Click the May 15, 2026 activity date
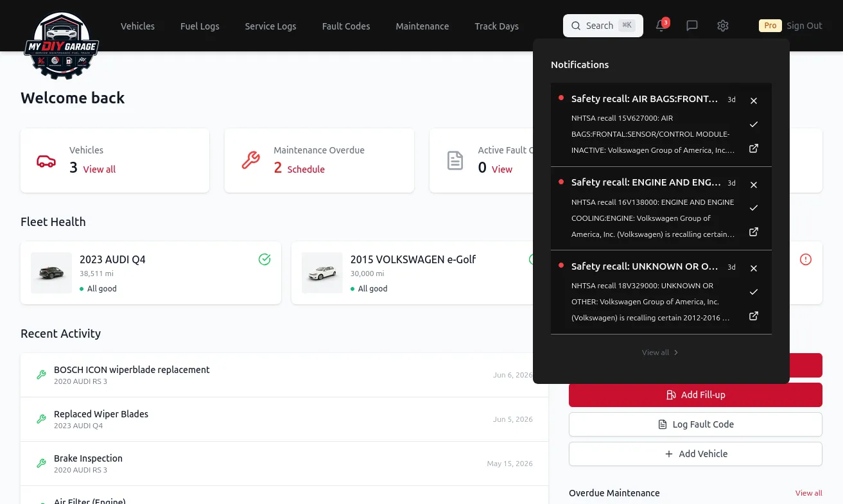The width and height of the screenshot is (843, 504). (510, 464)
